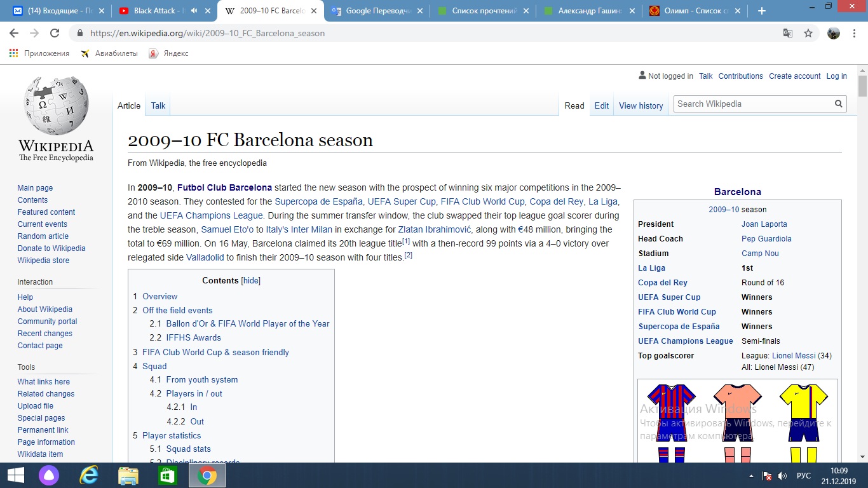This screenshot has height=488, width=868.
Task: Open the View history tab
Action: (641, 105)
